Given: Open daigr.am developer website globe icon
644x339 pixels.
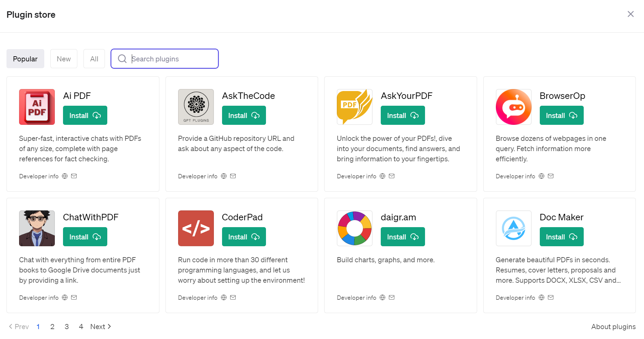Looking at the screenshot, I should [382, 297].
